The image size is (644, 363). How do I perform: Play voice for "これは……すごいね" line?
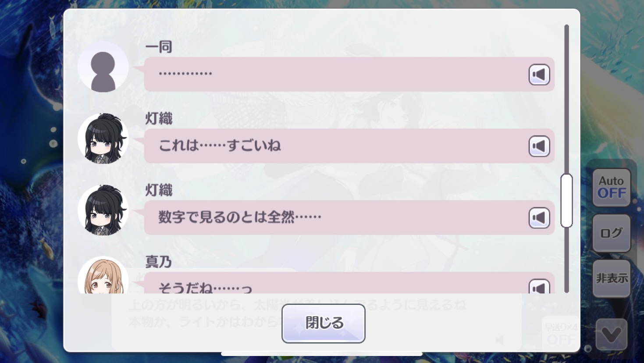tap(539, 146)
